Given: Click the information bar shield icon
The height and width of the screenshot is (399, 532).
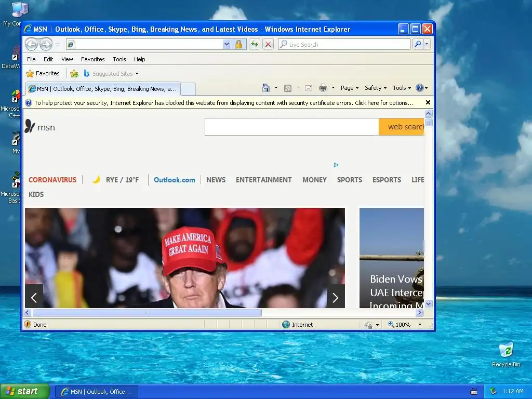Looking at the screenshot, I should click(x=29, y=103).
